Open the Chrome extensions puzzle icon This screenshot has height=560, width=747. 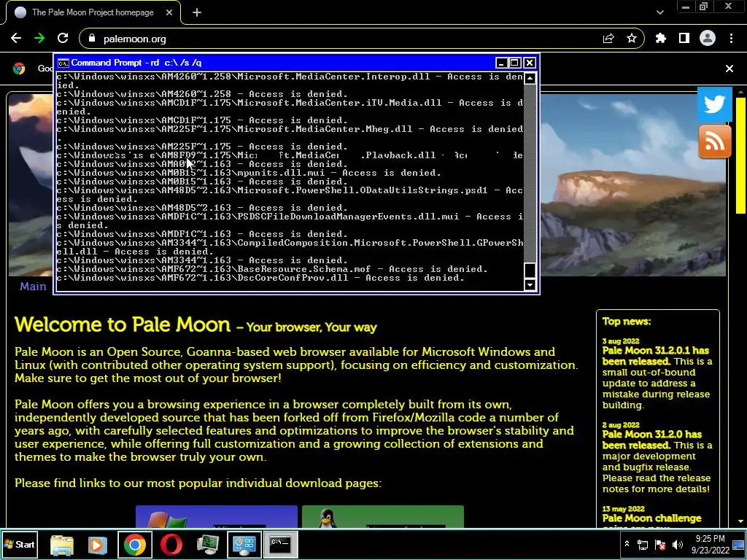[661, 39]
